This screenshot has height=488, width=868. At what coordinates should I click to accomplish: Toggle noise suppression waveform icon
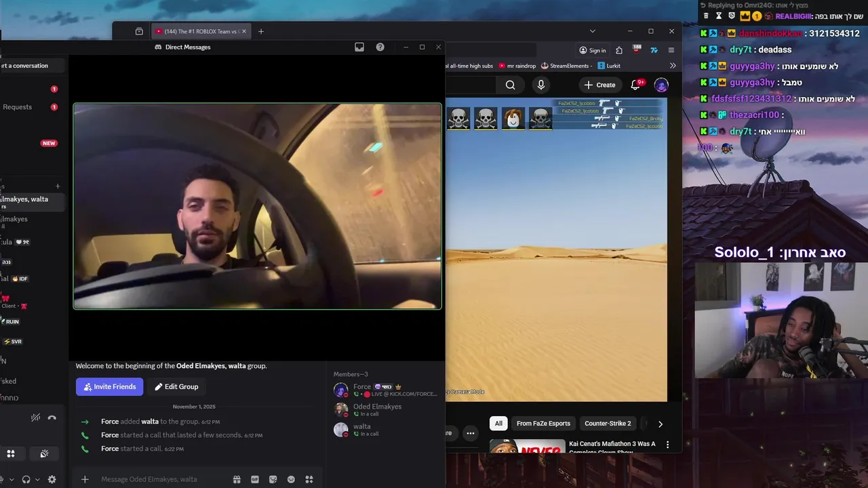coord(35,418)
